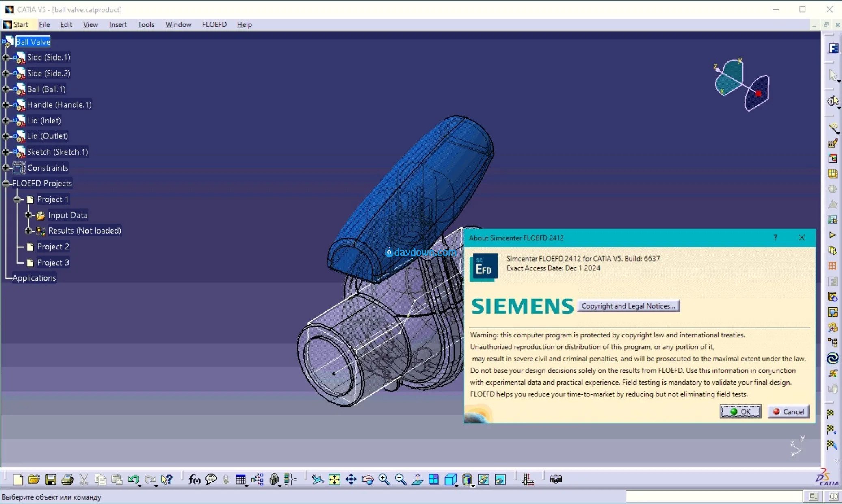Expand the Ball (Ball.1) tree node
This screenshot has width=842, height=504.
point(5,89)
